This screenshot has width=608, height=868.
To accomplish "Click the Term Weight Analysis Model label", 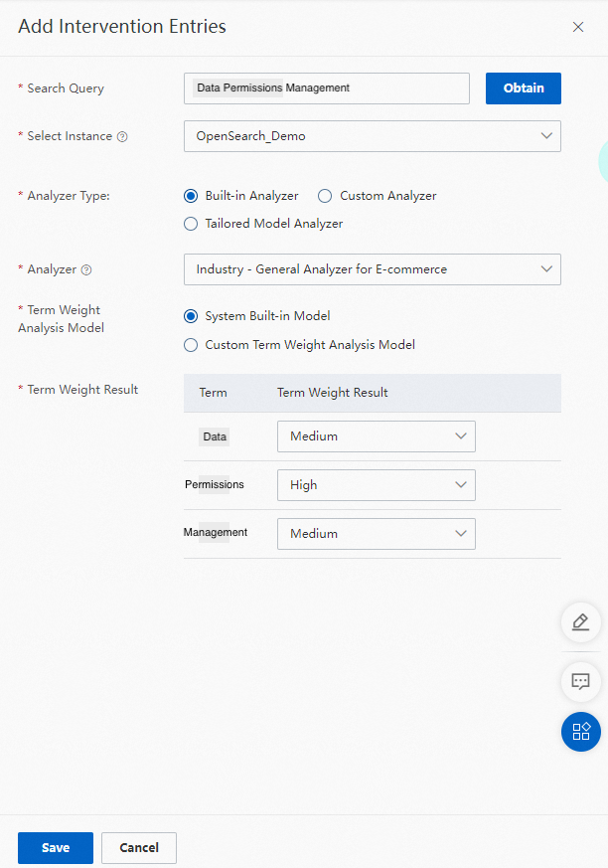I will tap(61, 319).
